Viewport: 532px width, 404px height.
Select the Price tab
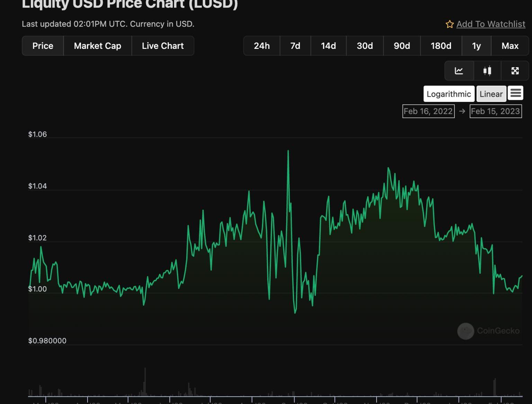[43, 46]
